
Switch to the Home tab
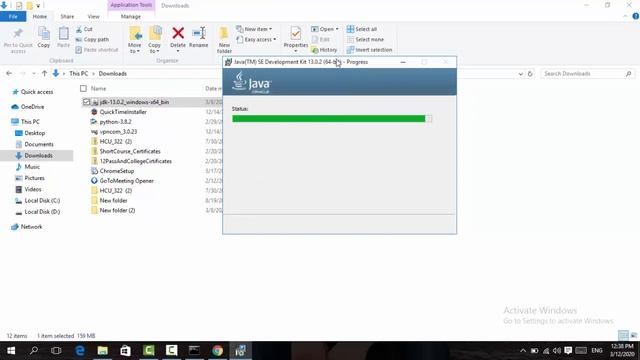point(40,17)
